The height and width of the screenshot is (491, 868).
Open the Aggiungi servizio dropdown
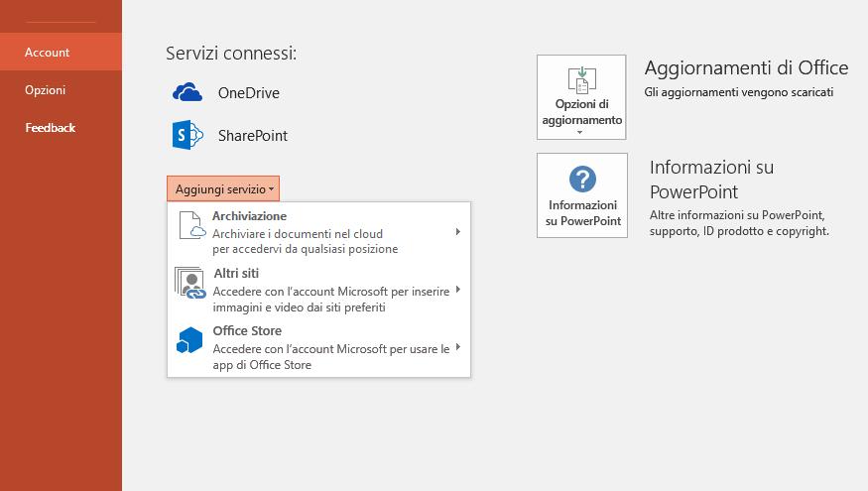point(223,188)
